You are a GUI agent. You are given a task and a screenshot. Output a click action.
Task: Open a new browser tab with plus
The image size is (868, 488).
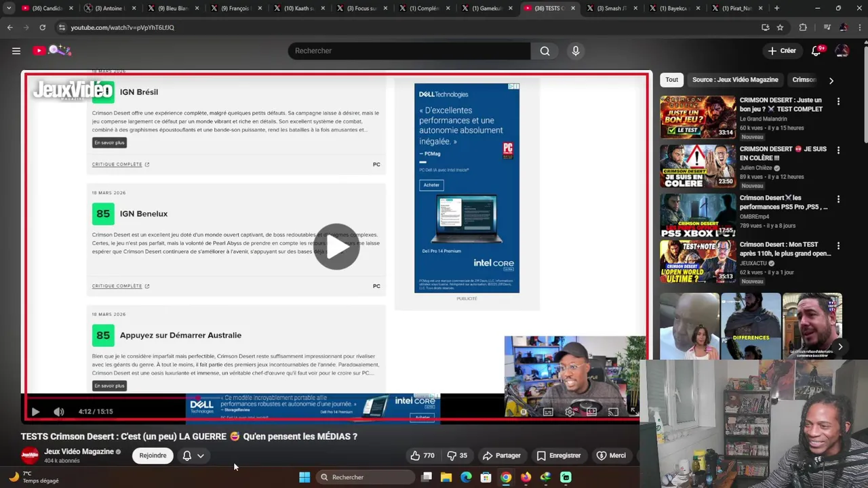click(776, 8)
